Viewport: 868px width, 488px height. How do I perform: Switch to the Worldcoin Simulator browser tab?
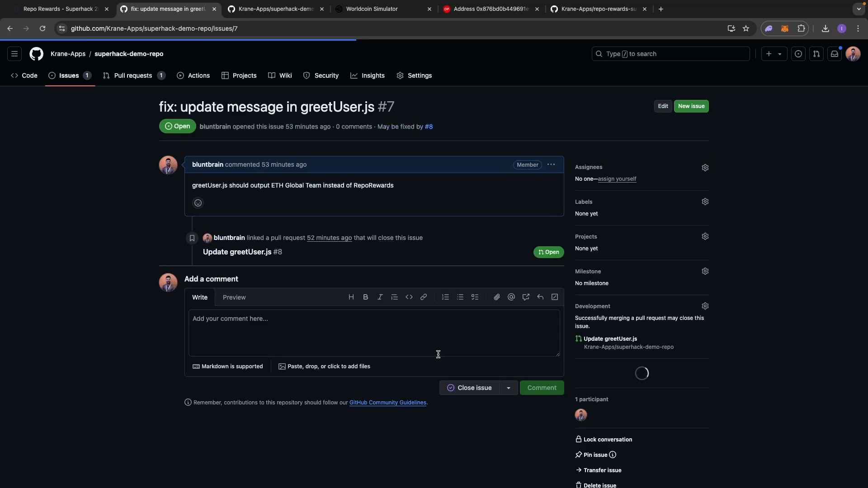click(x=383, y=9)
